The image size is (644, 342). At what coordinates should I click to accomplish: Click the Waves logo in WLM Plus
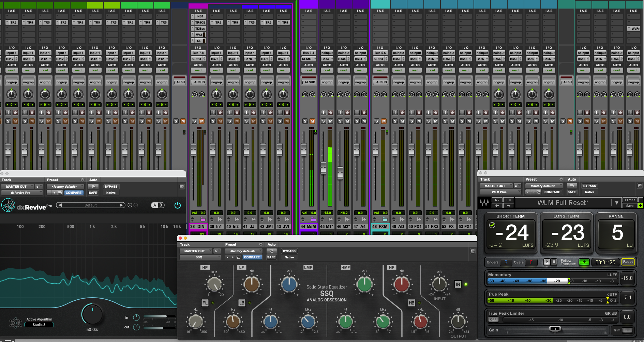pos(484,203)
